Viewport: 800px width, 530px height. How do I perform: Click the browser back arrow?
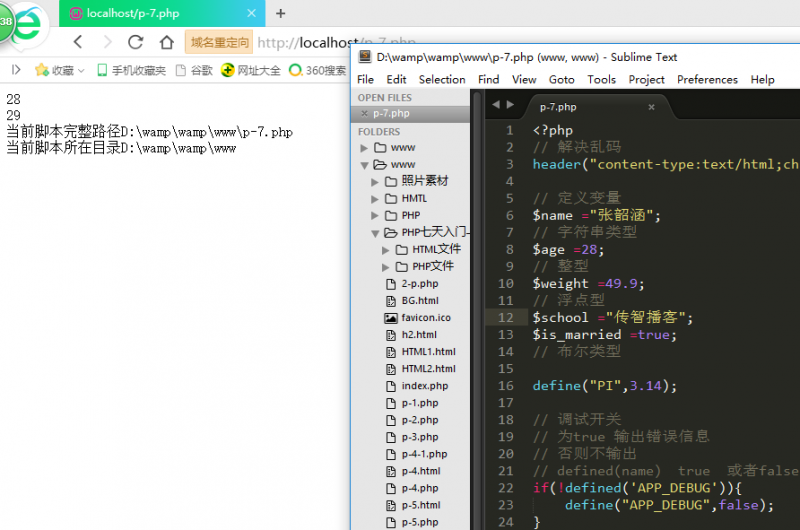(x=79, y=42)
